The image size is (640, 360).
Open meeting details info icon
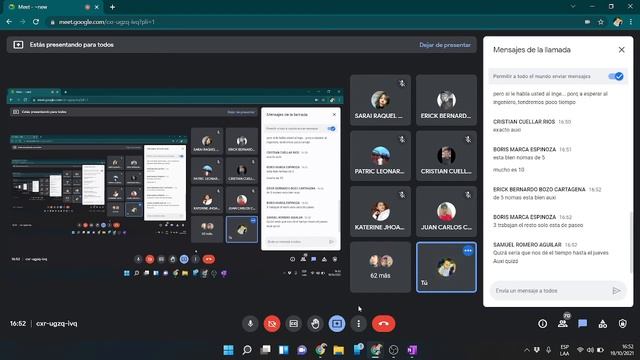pyautogui.click(x=542, y=324)
